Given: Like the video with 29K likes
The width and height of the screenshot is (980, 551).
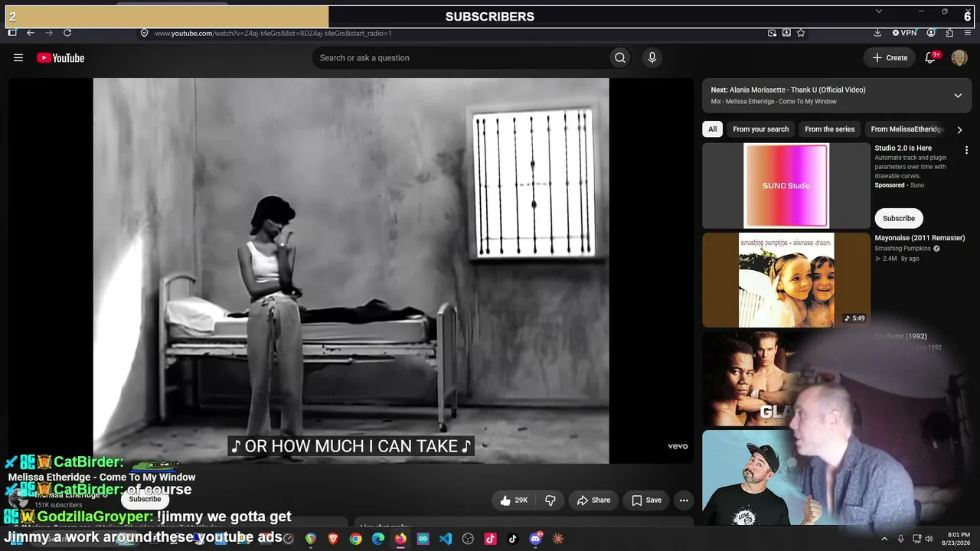Looking at the screenshot, I should [x=514, y=500].
